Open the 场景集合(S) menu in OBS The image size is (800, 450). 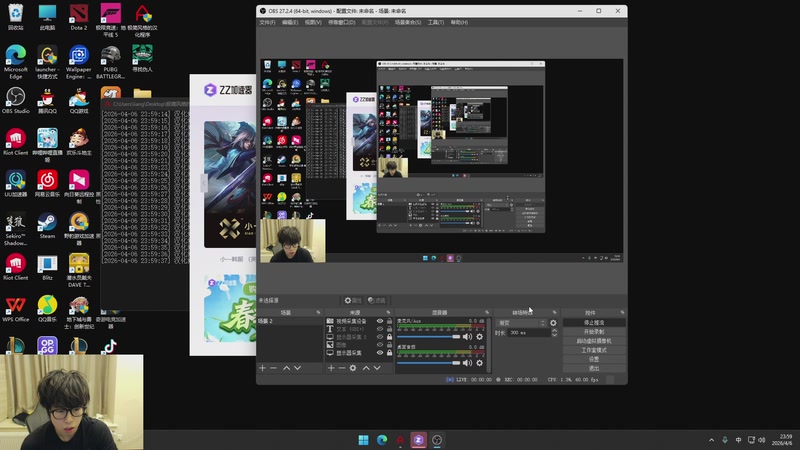point(408,22)
